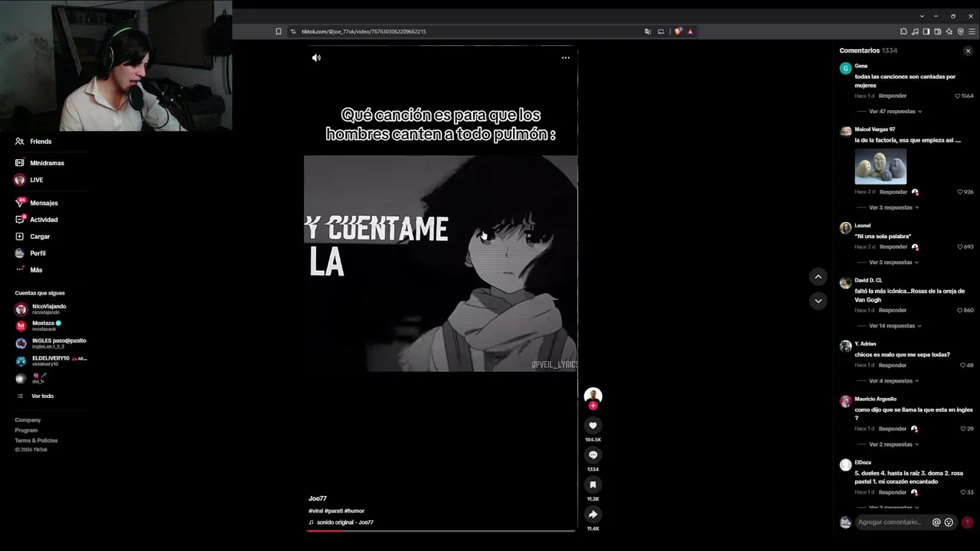Open Mensajes in the sidebar
This screenshot has height=551, width=980.
pos(44,203)
